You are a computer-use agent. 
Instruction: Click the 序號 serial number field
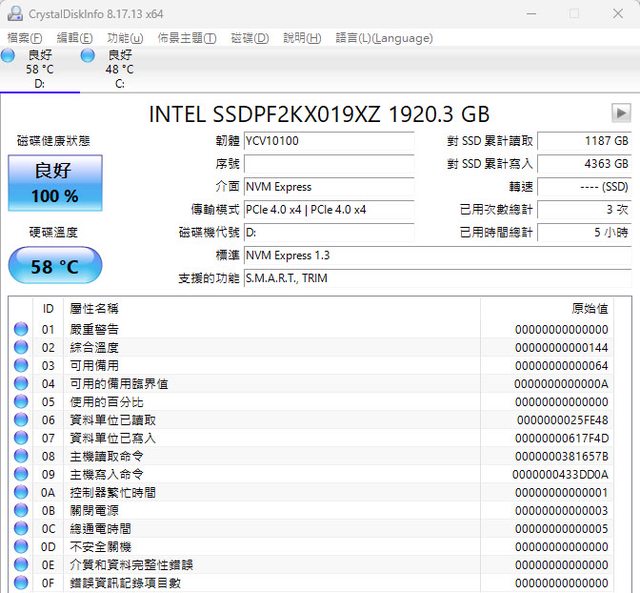[328, 164]
